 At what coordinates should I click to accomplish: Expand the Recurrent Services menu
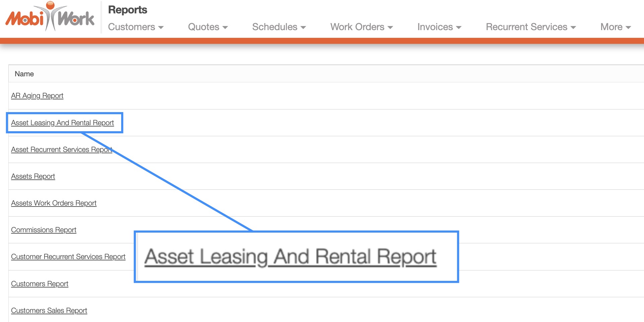(531, 27)
